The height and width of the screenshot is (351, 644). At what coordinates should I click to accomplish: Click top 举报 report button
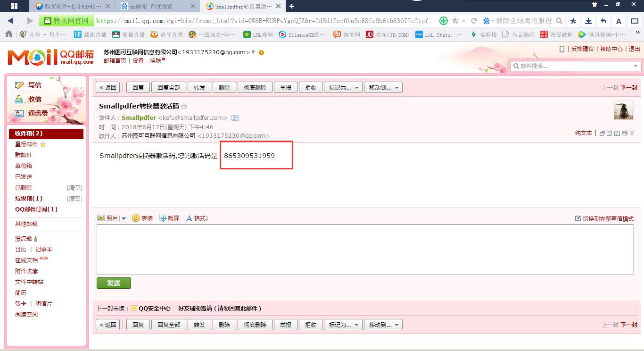286,87
